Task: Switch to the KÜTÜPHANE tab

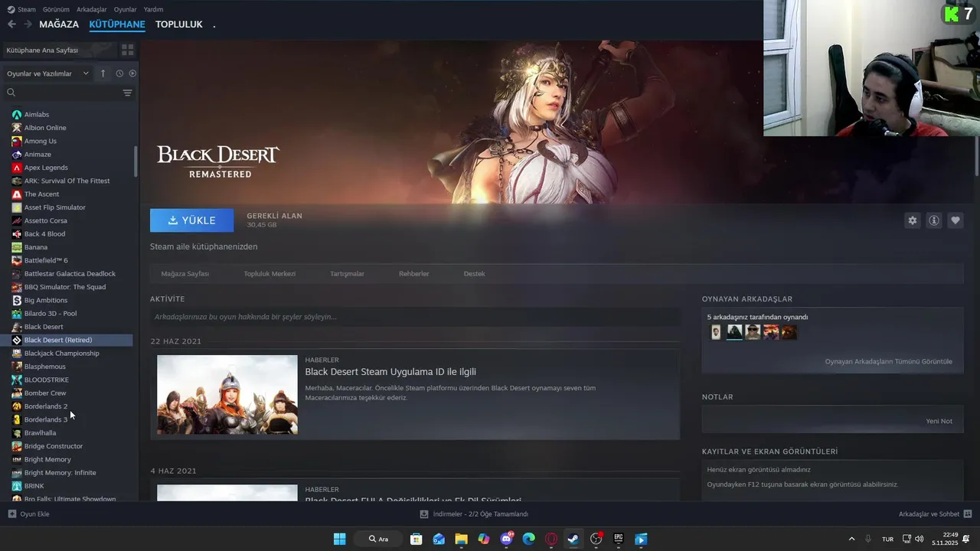Action: coord(117,24)
